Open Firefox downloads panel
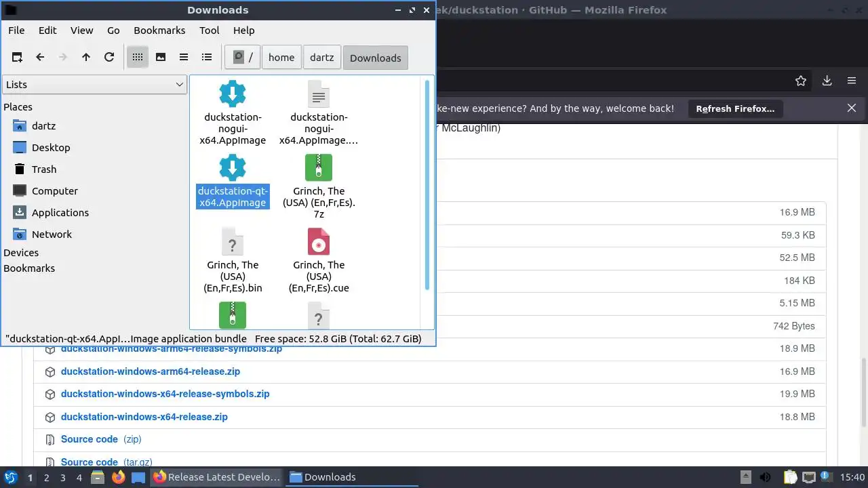Viewport: 868px width, 488px height. pyautogui.click(x=827, y=81)
